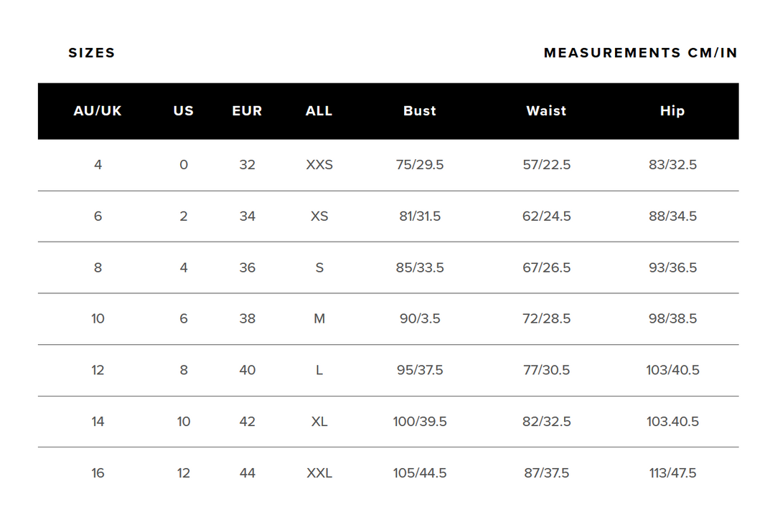Image resolution: width=775 pixels, height=532 pixels.
Task: Click the hip value 103.40.5
Action: (x=672, y=422)
